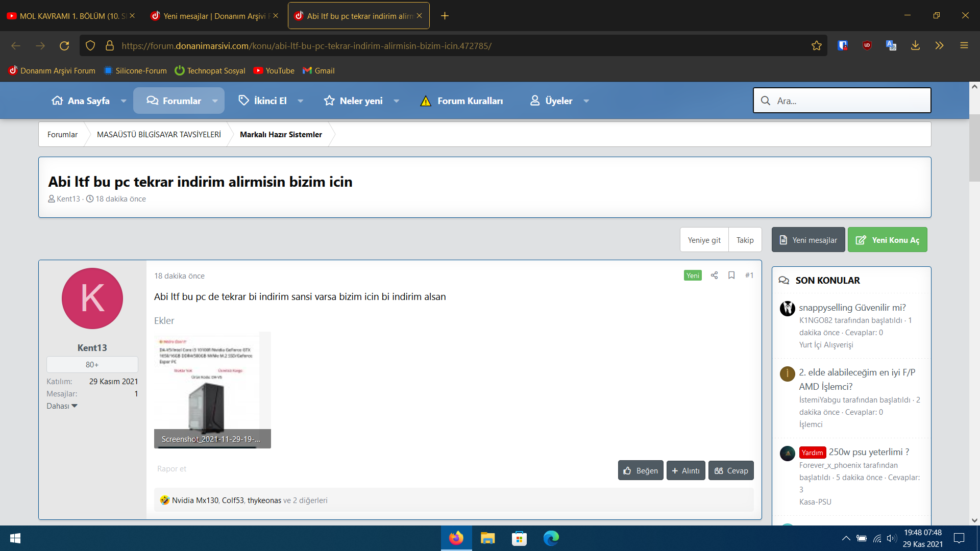Click the Rapor et link
Viewport: 980px width, 551px height.
point(171,469)
